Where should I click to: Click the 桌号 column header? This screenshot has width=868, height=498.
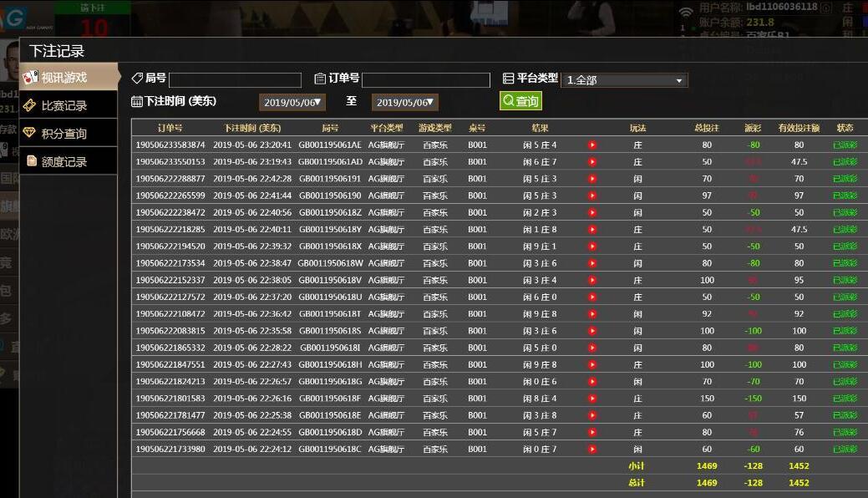[x=477, y=128]
